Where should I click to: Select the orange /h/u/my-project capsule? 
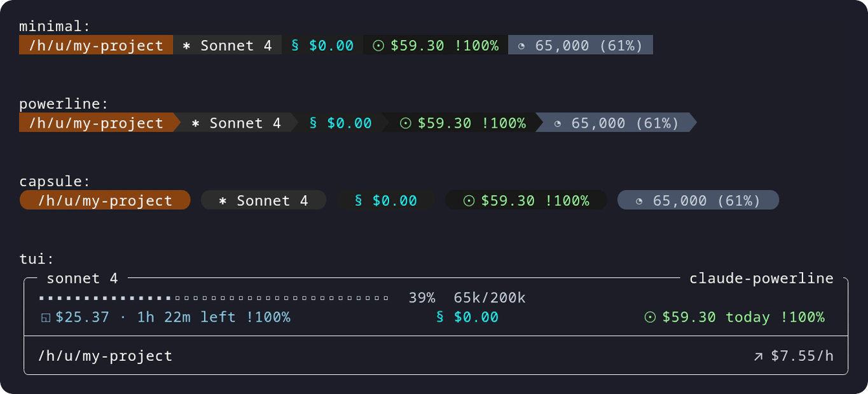(x=105, y=200)
